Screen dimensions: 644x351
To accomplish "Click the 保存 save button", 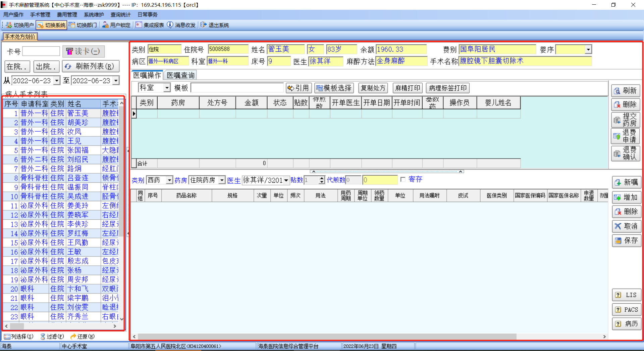I will coord(627,240).
